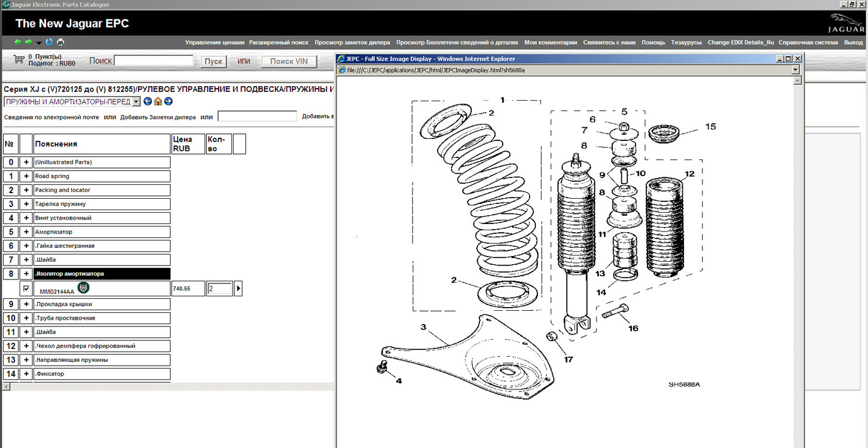Click Jaguar emblem next to MMD2144AA

click(x=83, y=288)
